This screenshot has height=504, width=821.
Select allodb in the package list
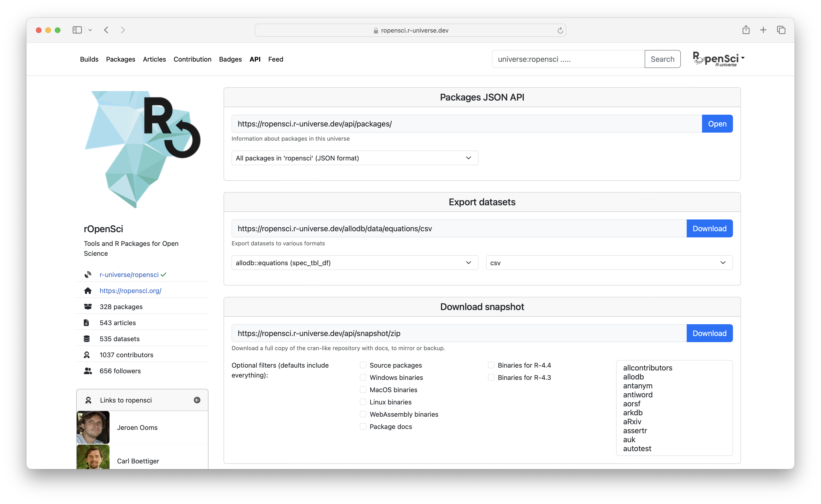(x=633, y=377)
